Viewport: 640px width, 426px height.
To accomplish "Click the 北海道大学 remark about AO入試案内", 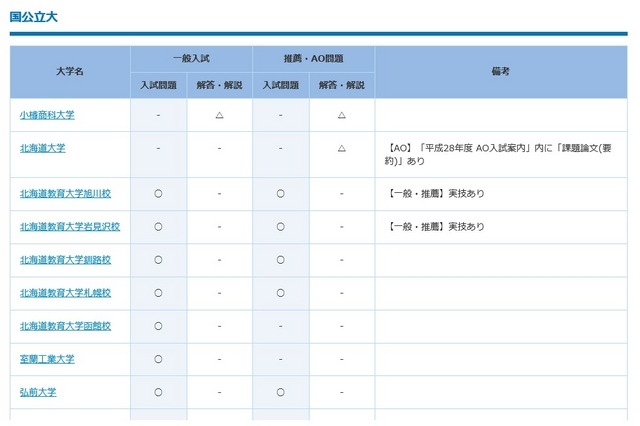I will pos(498,155).
